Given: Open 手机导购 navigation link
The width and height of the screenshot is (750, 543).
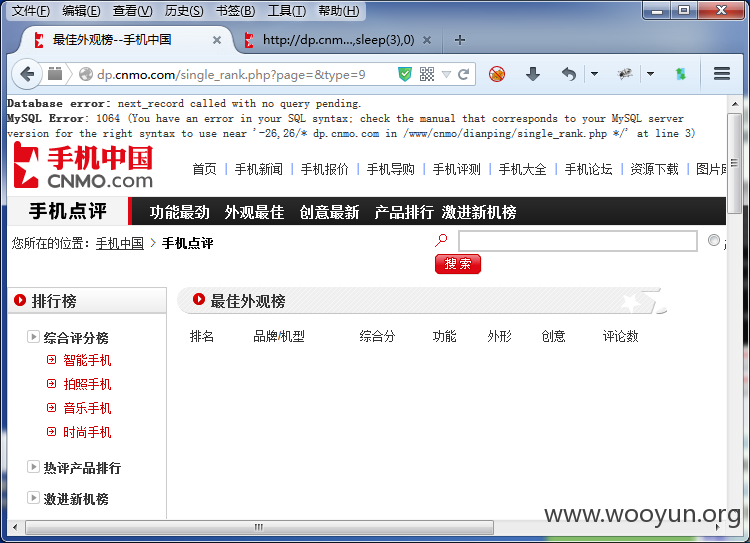Looking at the screenshot, I should coord(390,169).
